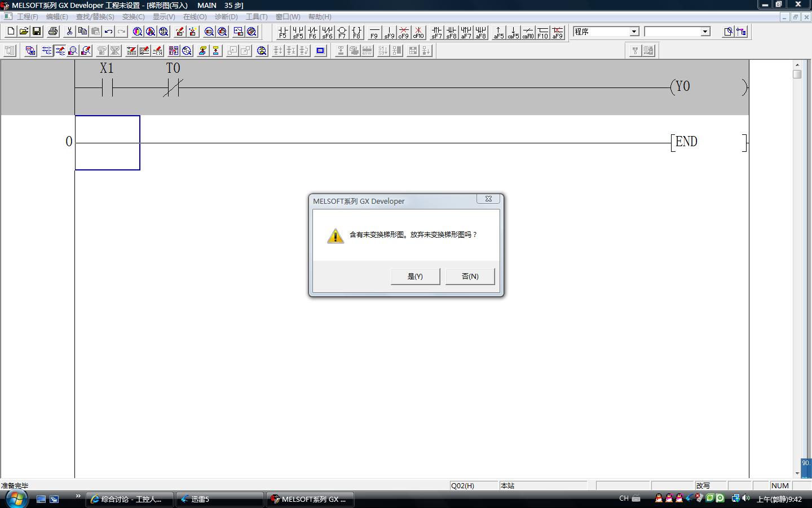Screen dimensions: 812x508
Task: Click the undo arrow icon
Action: pyautogui.click(x=108, y=32)
